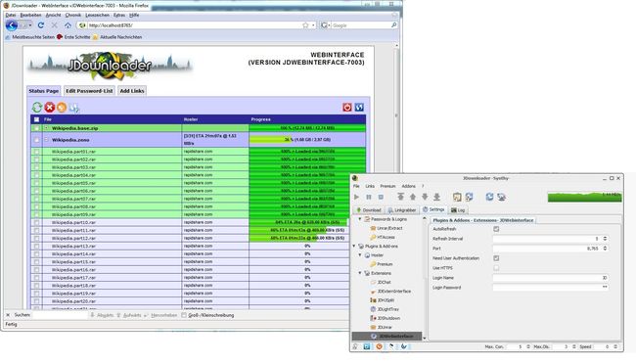Stop downloads in JDownloader toolbar
The height and width of the screenshot is (364, 636).
(381, 197)
